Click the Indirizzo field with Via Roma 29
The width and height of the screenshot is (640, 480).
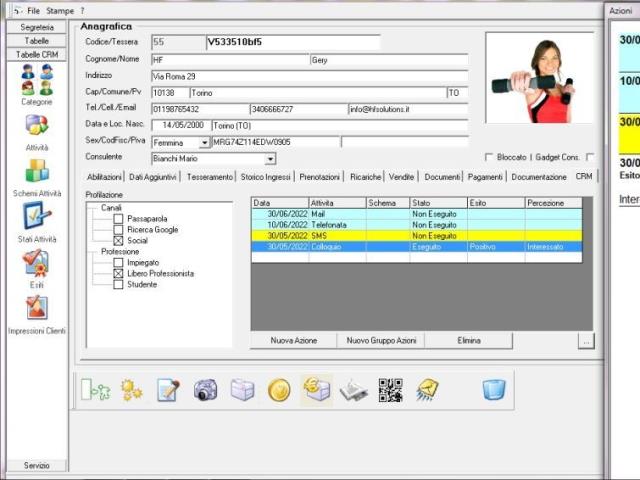[310, 76]
